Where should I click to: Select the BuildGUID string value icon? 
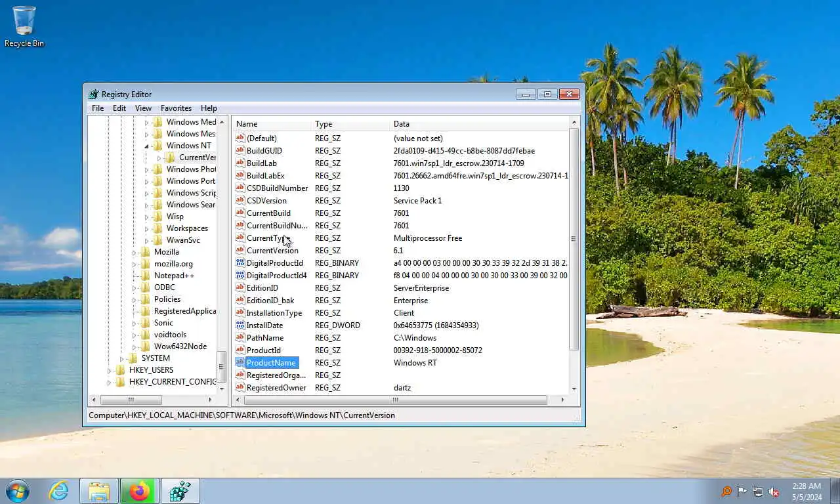[240, 151]
